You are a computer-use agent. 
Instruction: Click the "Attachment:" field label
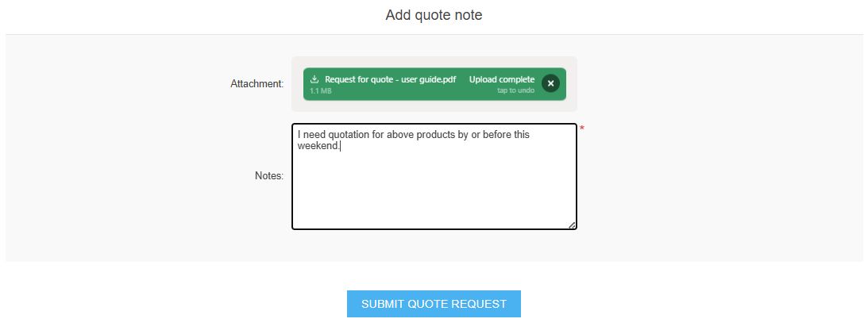[257, 83]
